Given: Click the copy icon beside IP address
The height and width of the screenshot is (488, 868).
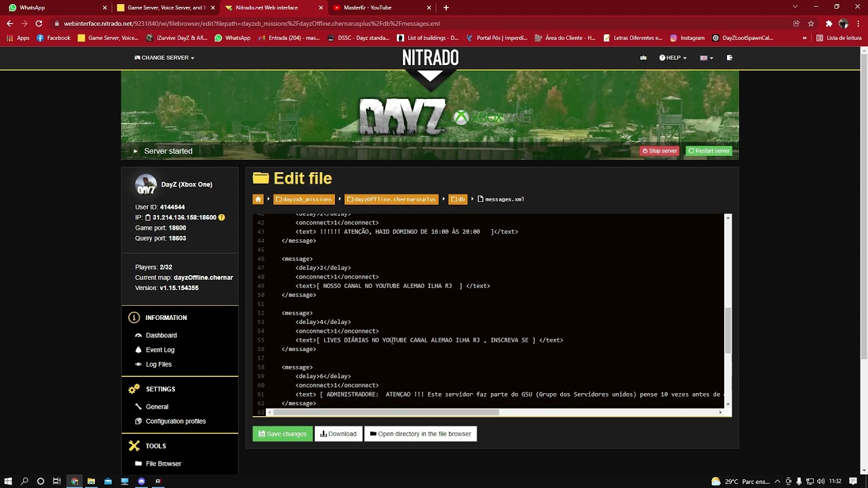Looking at the screenshot, I should [149, 218].
